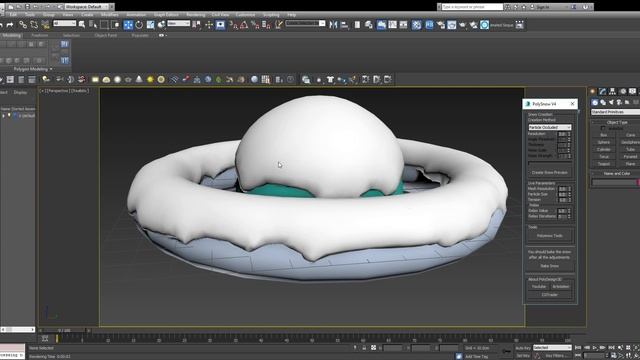Click the Scene Explorer horizontal scrollbar
The image size is (640, 360).
coord(18,329)
